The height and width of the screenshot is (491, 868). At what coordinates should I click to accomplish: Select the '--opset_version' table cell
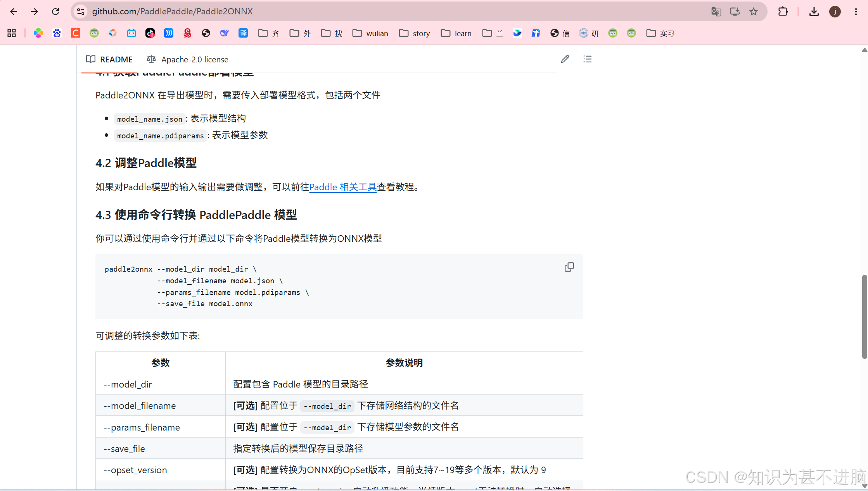click(x=161, y=470)
